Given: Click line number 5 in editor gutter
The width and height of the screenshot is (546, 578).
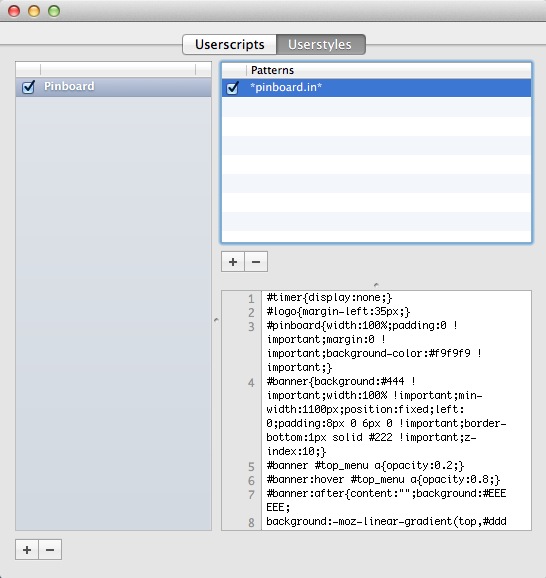Looking at the screenshot, I should point(251,466).
